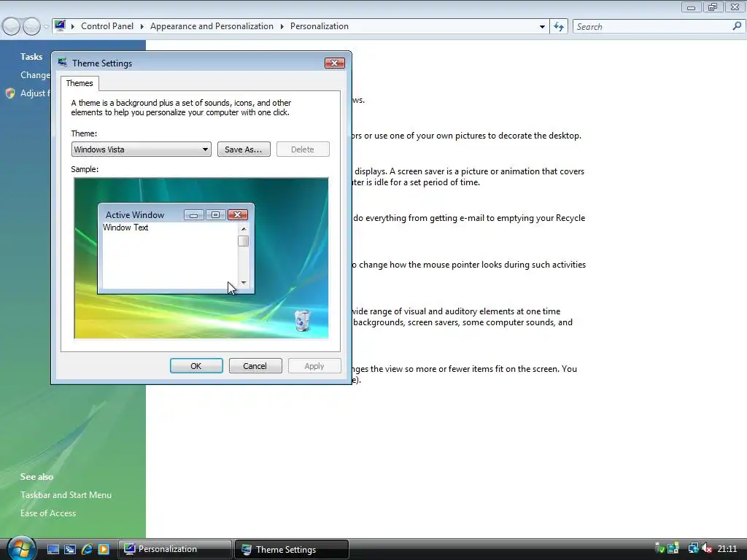
Task: Click scrollbar thumb in sample window
Action: coord(243,241)
